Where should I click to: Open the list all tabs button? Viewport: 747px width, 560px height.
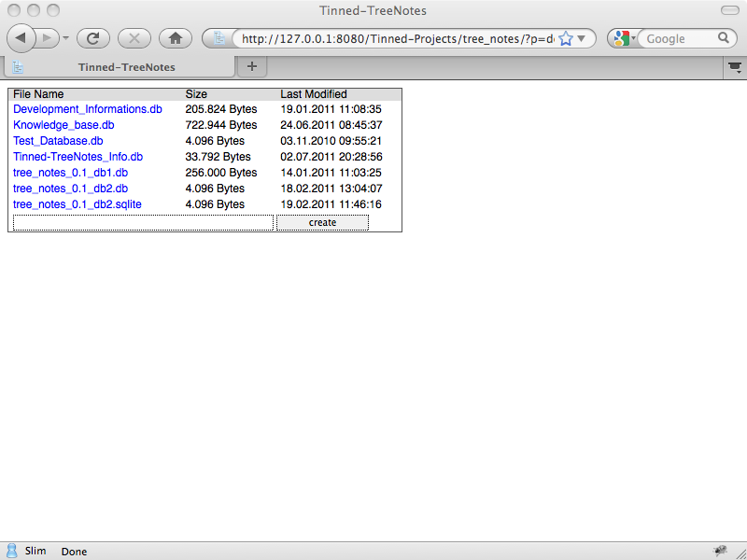coord(735,67)
